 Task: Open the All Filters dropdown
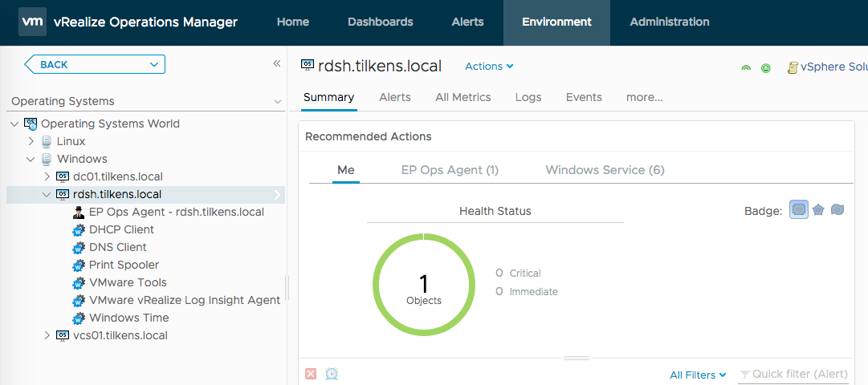click(x=698, y=375)
